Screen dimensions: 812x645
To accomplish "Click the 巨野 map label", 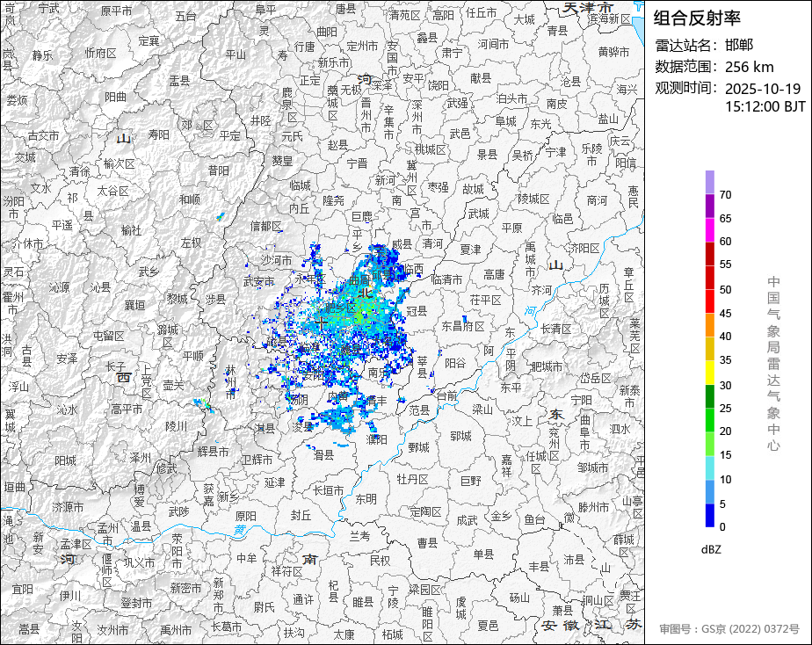I will (471, 481).
